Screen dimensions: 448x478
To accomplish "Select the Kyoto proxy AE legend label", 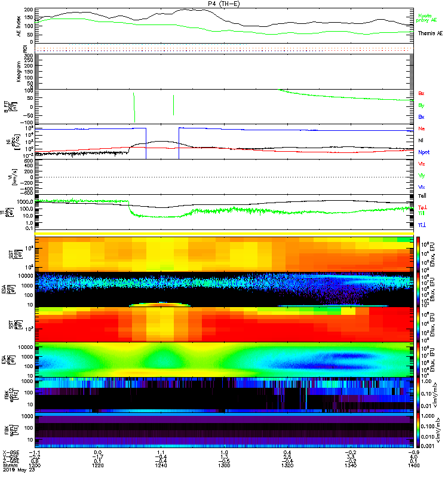I will (426, 18).
